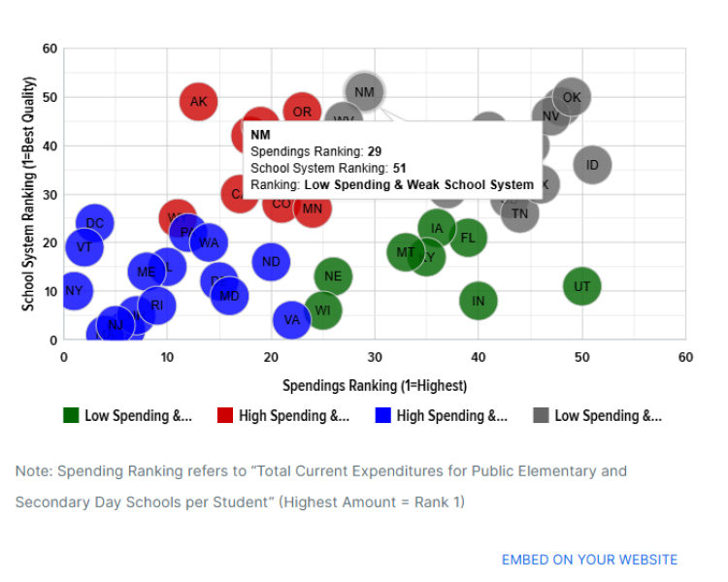Toggle the red High Spending legend item
The width and height of the screenshot is (728, 582).
pyautogui.click(x=283, y=415)
